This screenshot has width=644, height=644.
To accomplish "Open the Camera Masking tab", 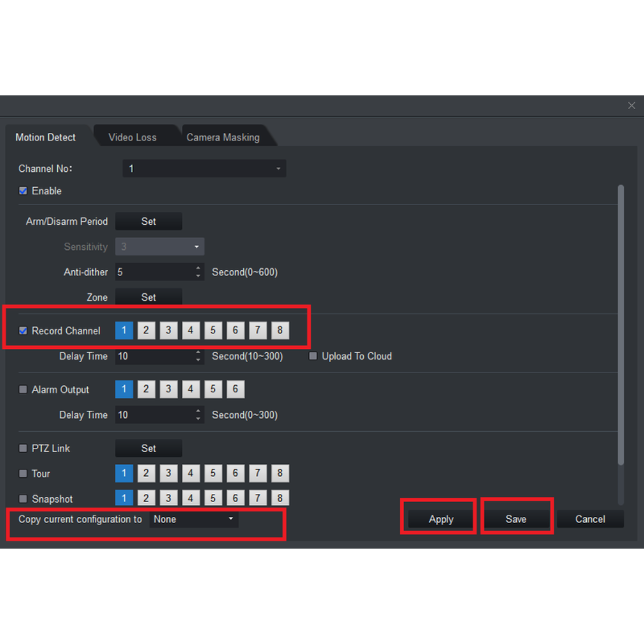I will tap(223, 137).
